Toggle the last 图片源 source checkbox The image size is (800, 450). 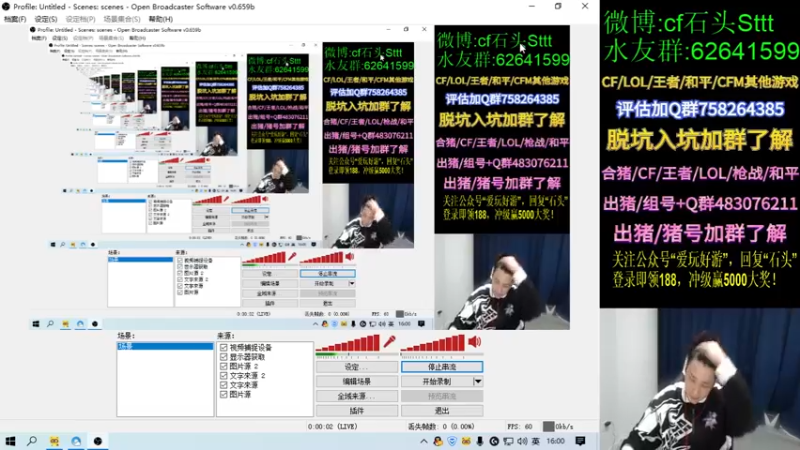click(223, 394)
